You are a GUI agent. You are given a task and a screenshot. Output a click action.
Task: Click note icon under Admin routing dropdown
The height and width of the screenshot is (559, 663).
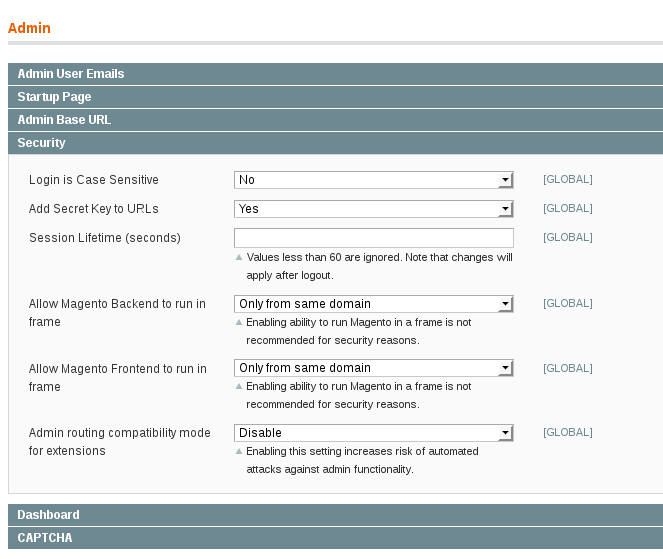coord(239,451)
